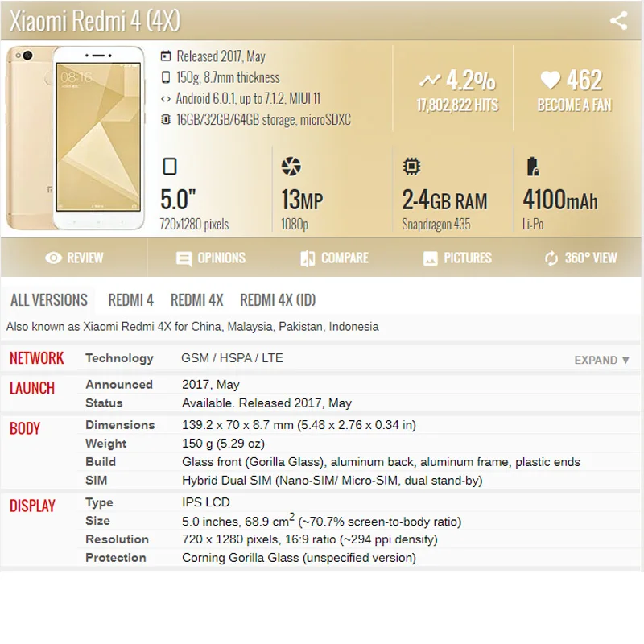The height and width of the screenshot is (644, 644).
Task: Click the camera shutter icon above 13MP
Action: pos(291,167)
